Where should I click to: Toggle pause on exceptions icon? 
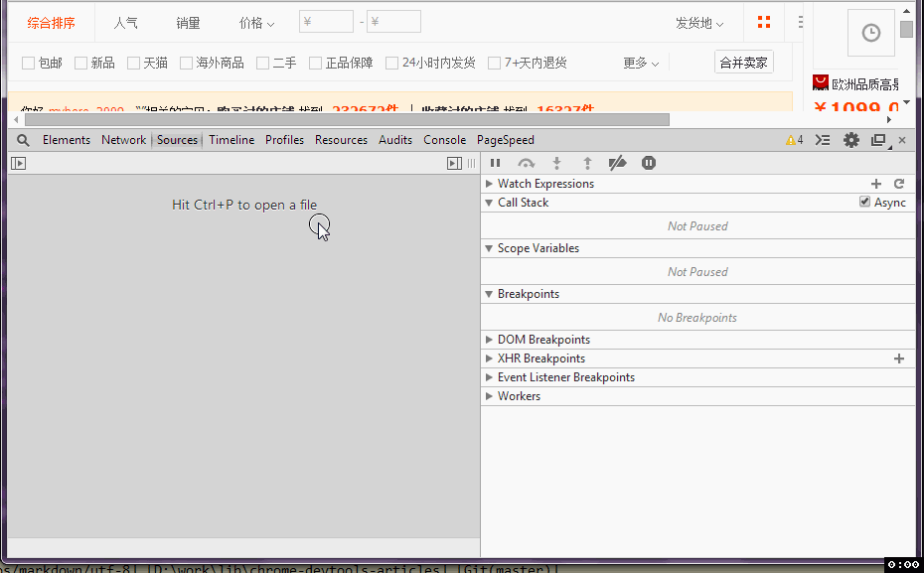pyautogui.click(x=649, y=163)
